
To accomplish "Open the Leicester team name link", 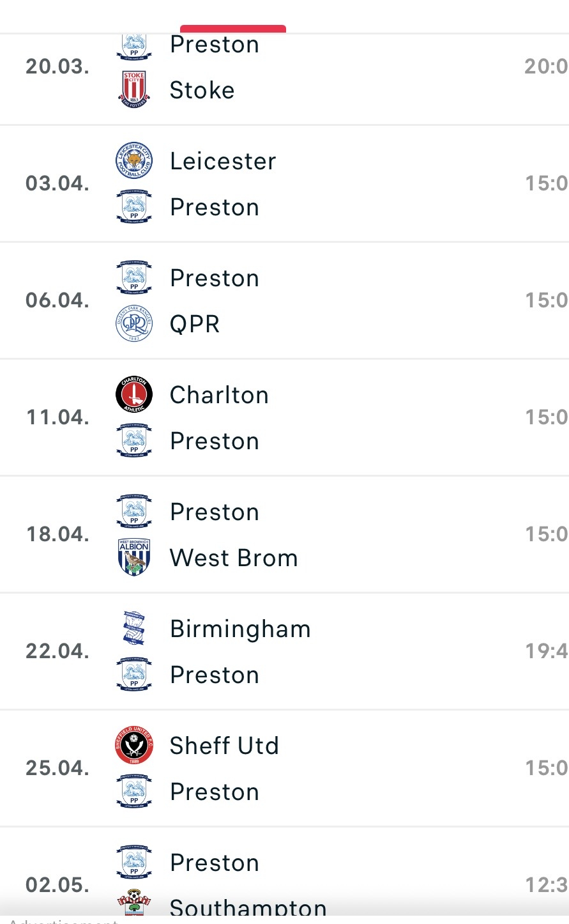I will (x=223, y=161).
